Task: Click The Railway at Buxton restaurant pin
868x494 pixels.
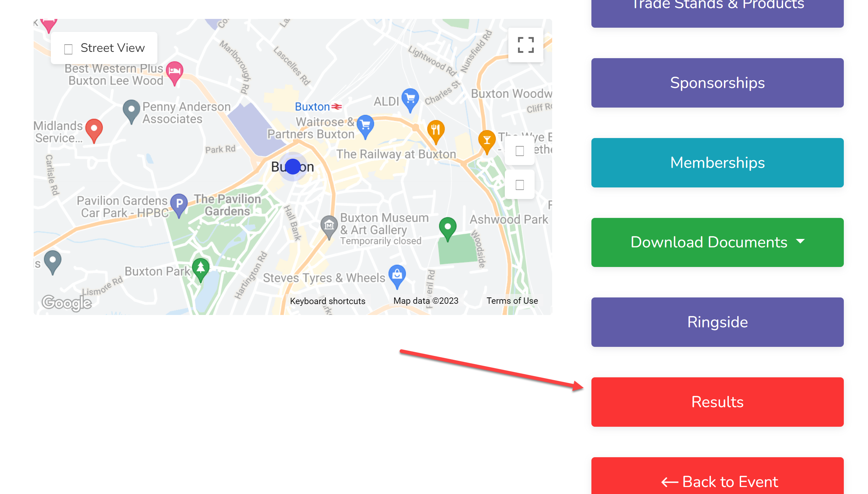Action: pyautogui.click(x=436, y=132)
